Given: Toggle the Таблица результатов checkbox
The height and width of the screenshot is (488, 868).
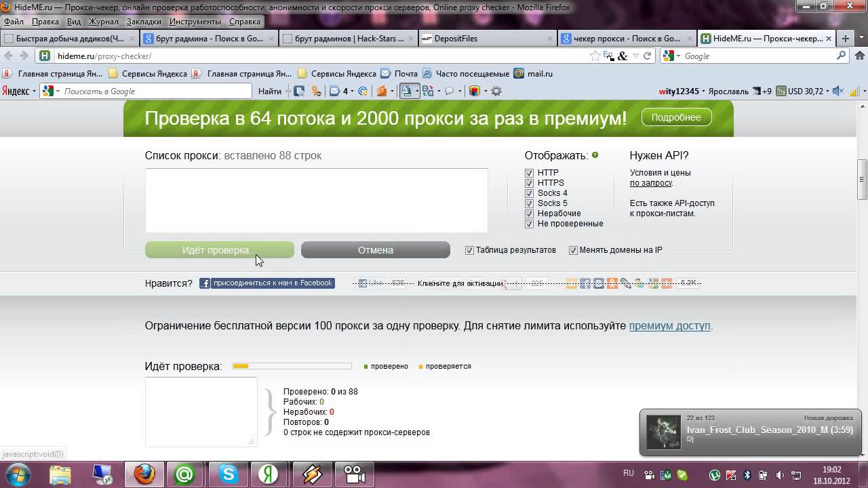Looking at the screenshot, I should click(469, 250).
